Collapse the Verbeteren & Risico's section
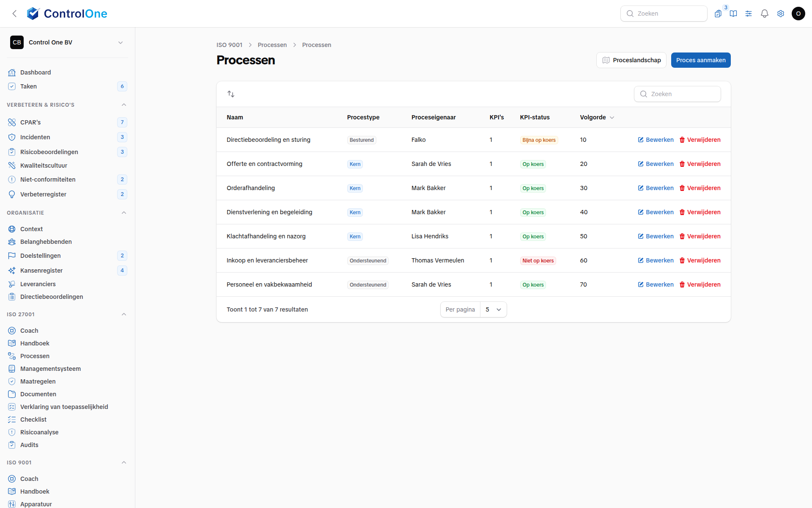812x508 pixels. [x=124, y=105]
